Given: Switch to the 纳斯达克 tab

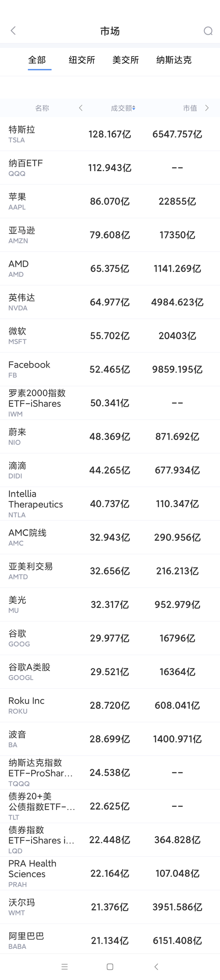Looking at the screenshot, I should point(174,60).
